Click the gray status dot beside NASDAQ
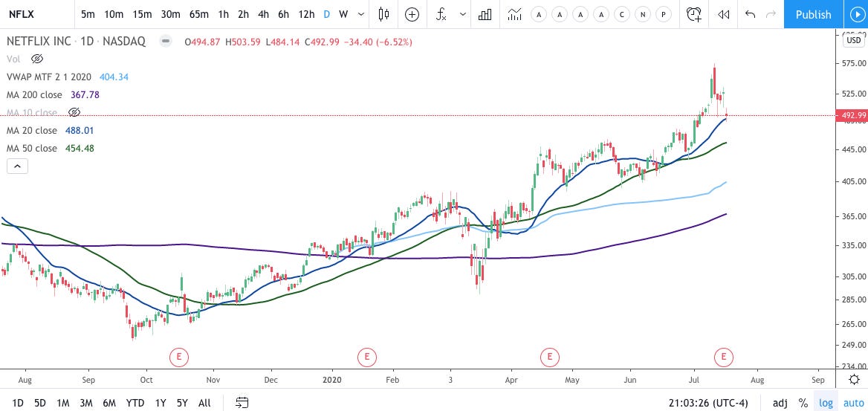 click(164, 41)
